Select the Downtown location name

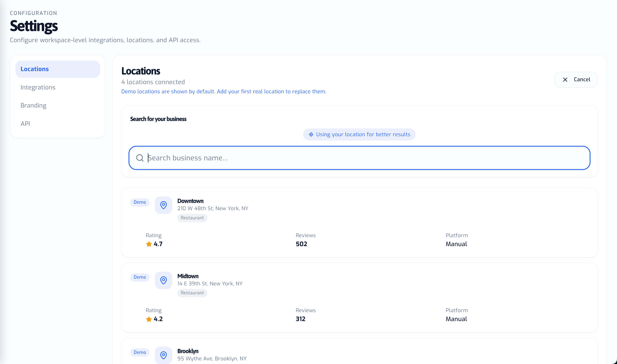point(191,201)
